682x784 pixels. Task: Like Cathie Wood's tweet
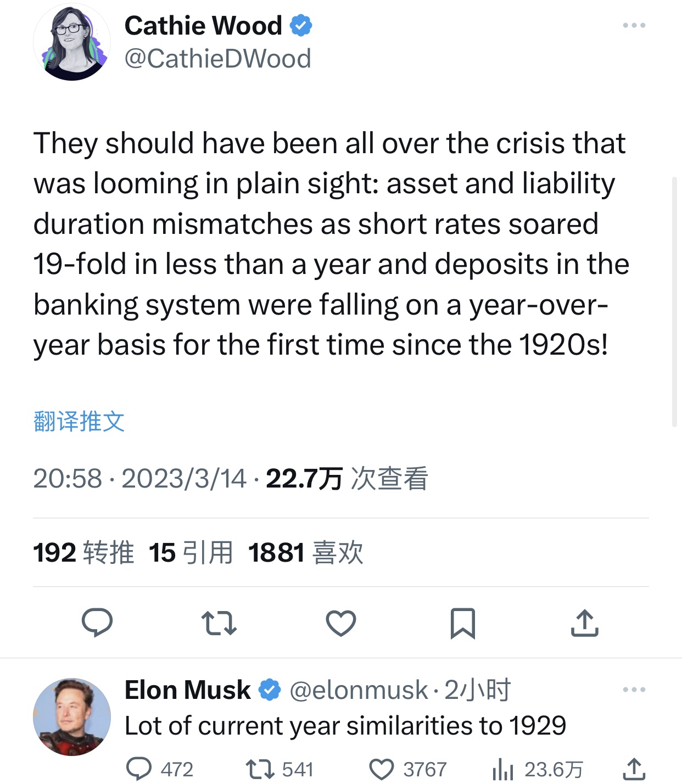[x=340, y=623]
